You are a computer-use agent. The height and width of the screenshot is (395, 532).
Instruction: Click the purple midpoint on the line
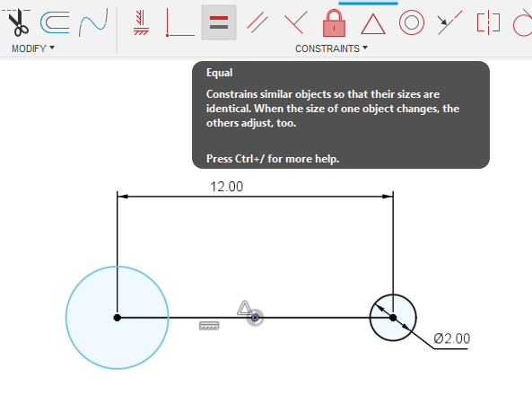coord(255,318)
